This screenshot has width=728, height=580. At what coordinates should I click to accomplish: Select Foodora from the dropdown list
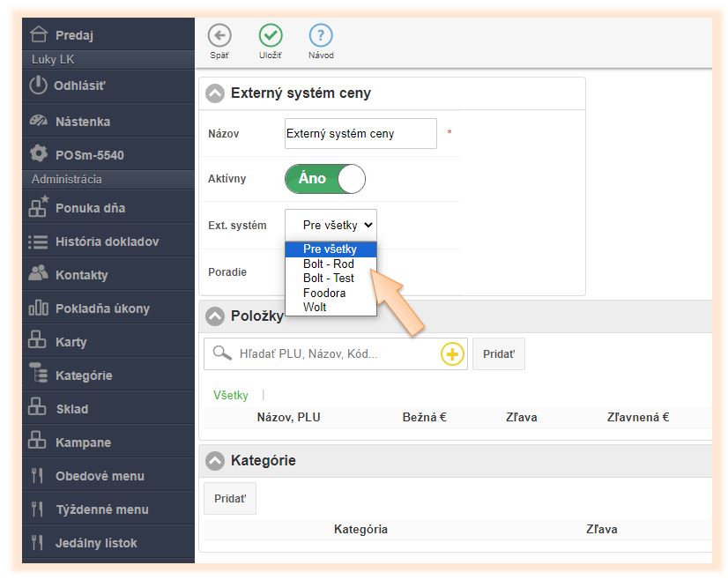[x=324, y=293]
